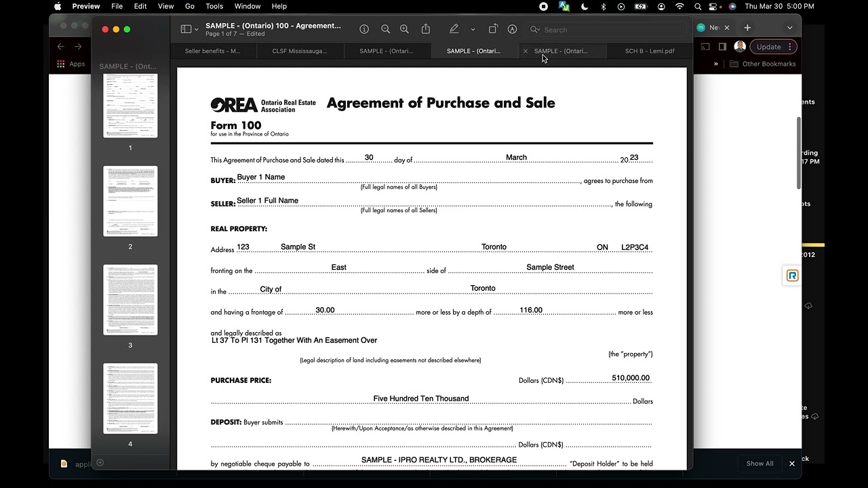Open the Bluetooth status menu
868x488 pixels.
pyautogui.click(x=603, y=6)
